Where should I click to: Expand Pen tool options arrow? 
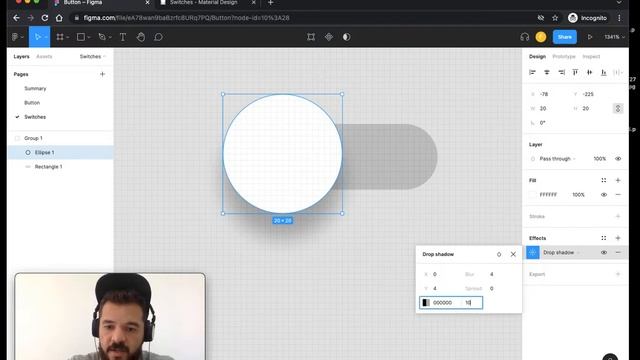pyautogui.click(x=110, y=37)
